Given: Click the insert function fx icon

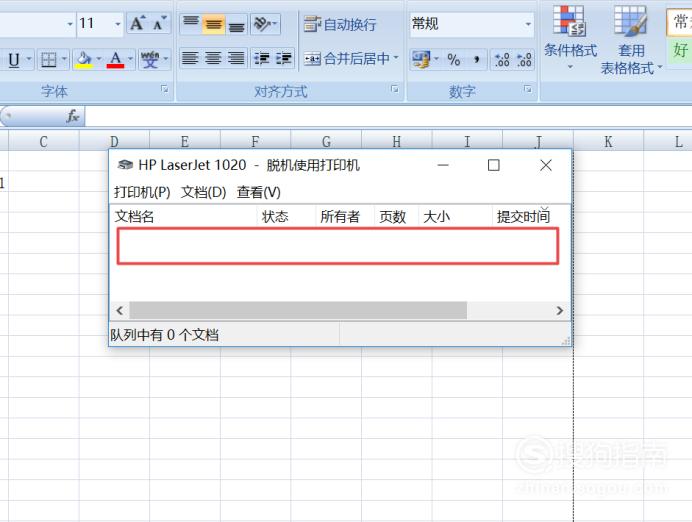Looking at the screenshot, I should pyautogui.click(x=73, y=116).
